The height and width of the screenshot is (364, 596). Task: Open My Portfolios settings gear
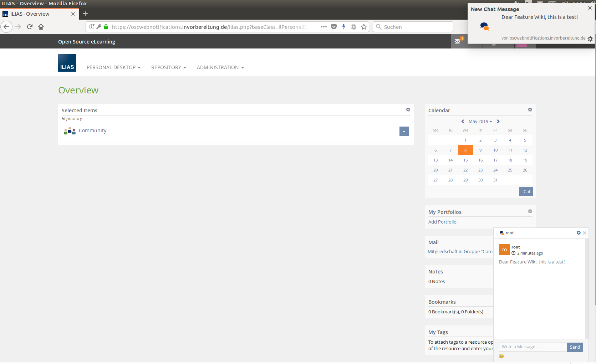[530, 211]
